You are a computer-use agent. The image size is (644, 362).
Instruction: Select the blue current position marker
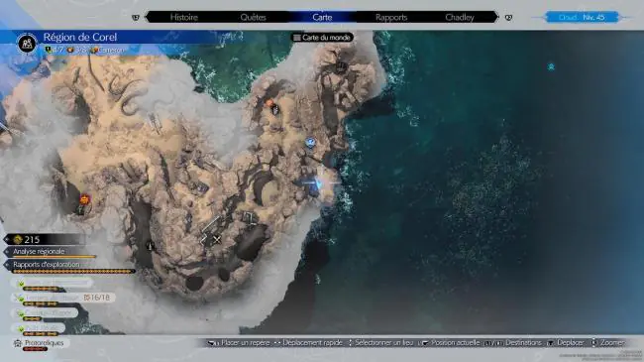click(317, 183)
